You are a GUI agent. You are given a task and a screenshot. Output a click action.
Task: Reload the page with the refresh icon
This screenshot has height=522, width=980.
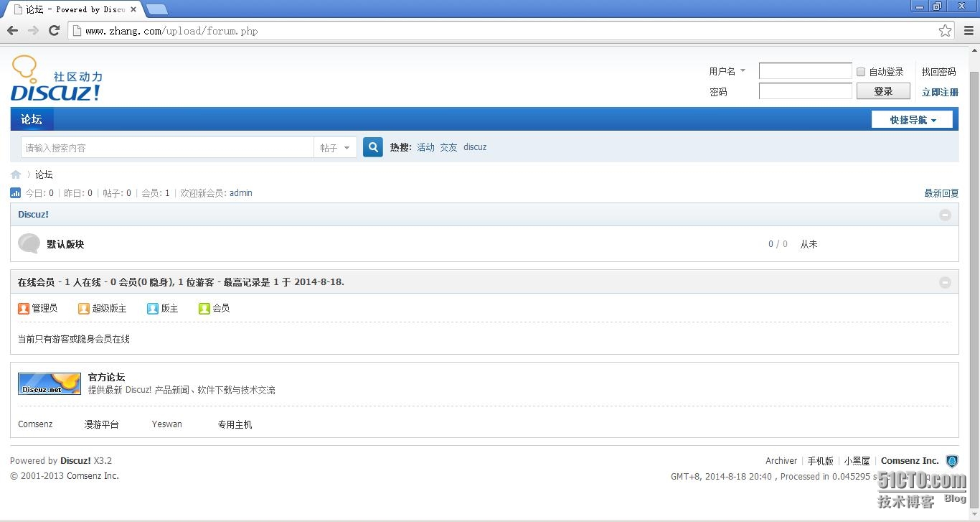(54, 30)
